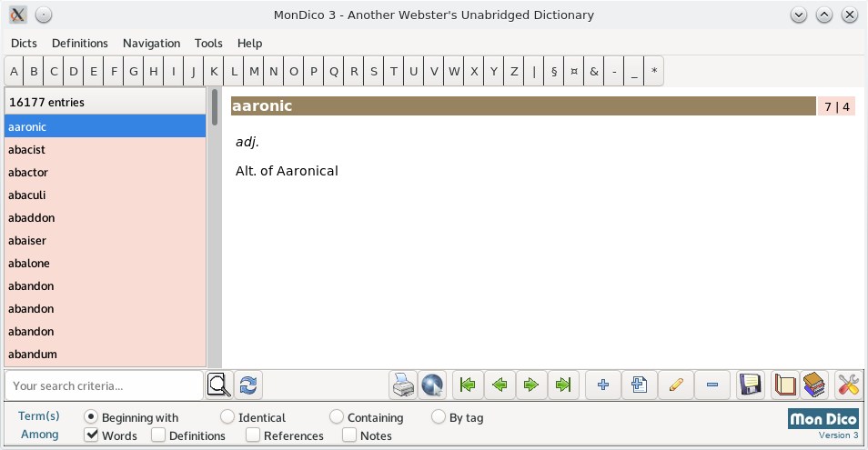Click letter S in alphabet bar

pos(374,71)
